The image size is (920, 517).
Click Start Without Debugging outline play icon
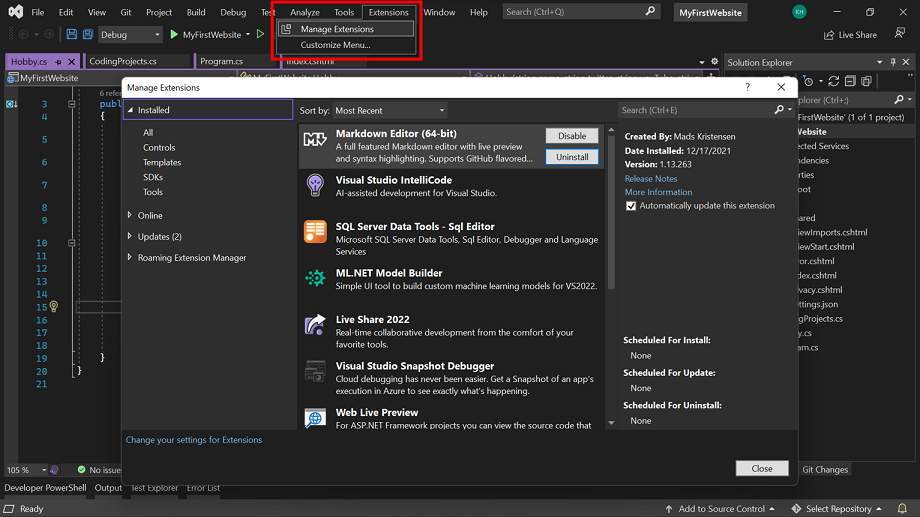[261, 35]
